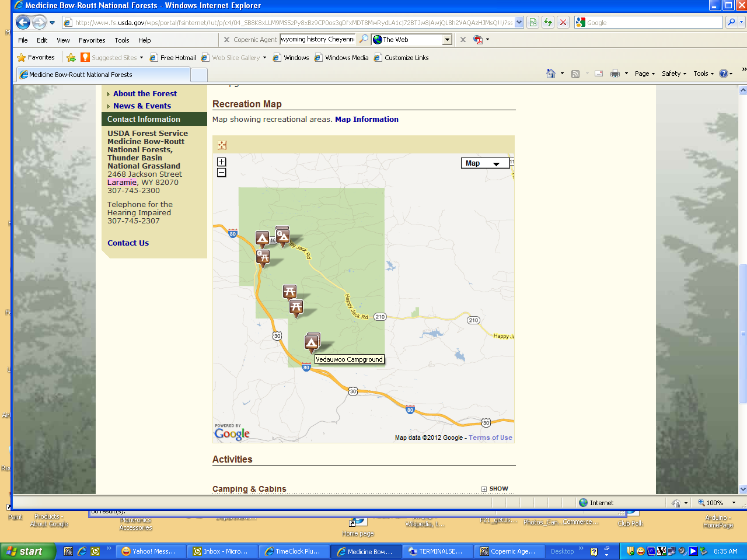Open the Customize Links favorite
The image size is (747, 560).
(402, 57)
